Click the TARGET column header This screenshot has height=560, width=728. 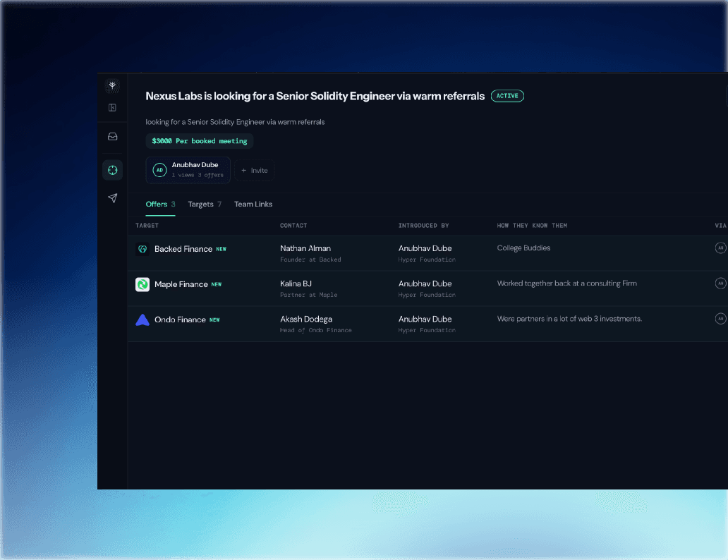[147, 226]
